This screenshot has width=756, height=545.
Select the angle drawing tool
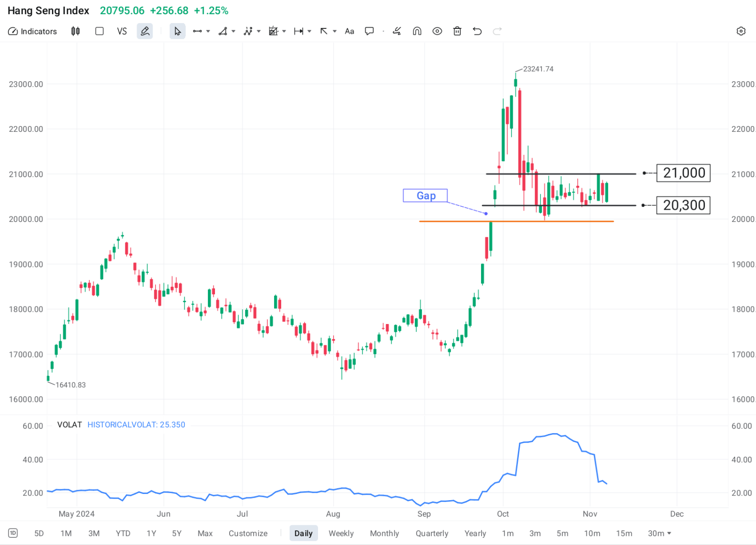point(223,31)
